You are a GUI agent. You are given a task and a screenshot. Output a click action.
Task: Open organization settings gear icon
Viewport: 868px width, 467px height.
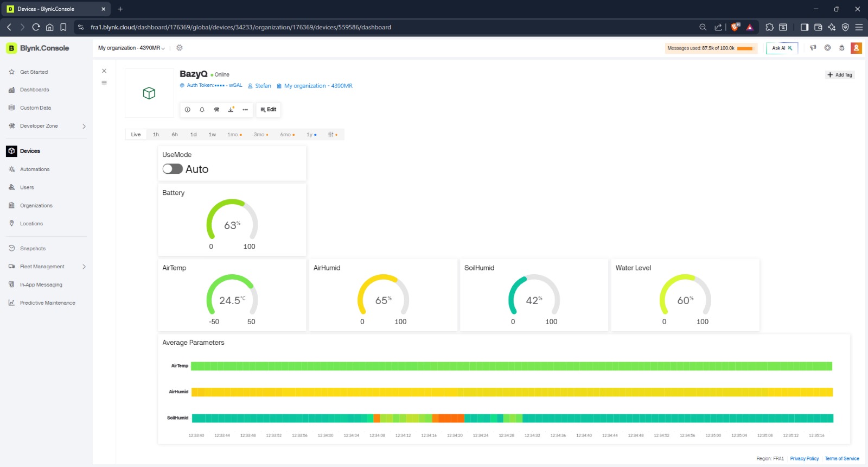[180, 48]
